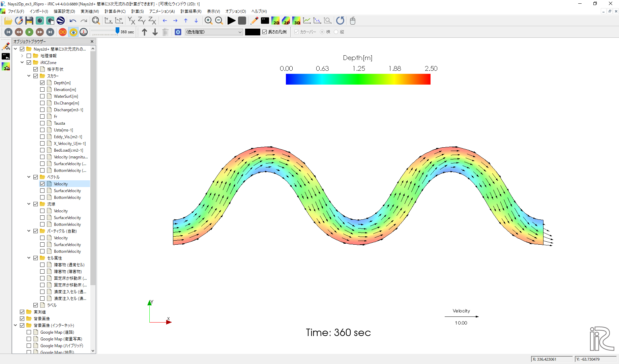Move selected item up in browser
Image resolution: width=619 pixels, height=364 pixels.
(x=144, y=32)
